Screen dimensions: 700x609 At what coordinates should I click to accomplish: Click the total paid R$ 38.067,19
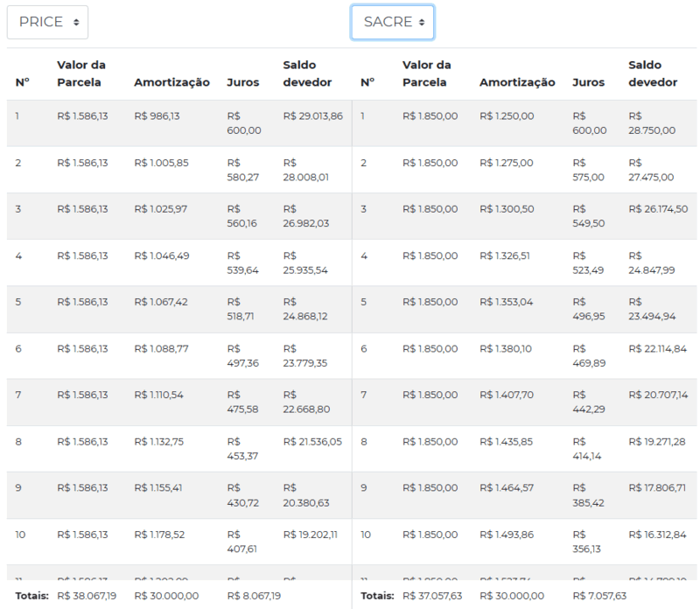point(87,596)
